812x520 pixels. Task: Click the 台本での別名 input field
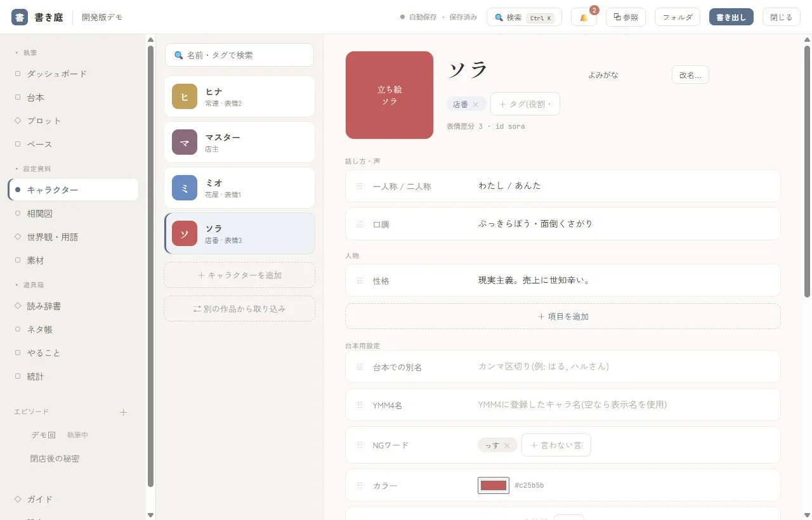click(624, 367)
